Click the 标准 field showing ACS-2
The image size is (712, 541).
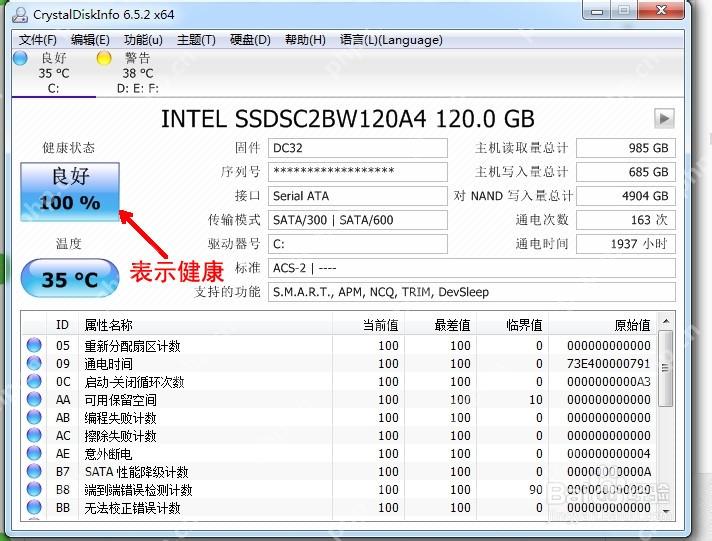[472, 268]
